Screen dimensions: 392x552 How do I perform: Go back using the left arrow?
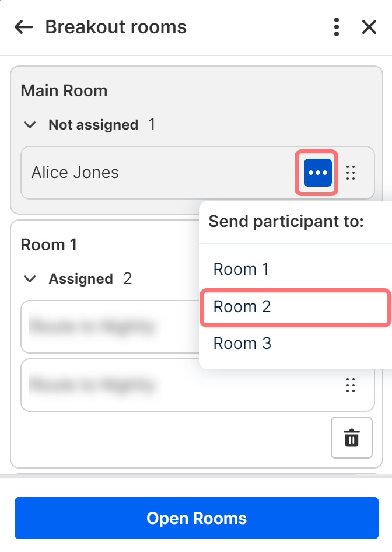24,27
